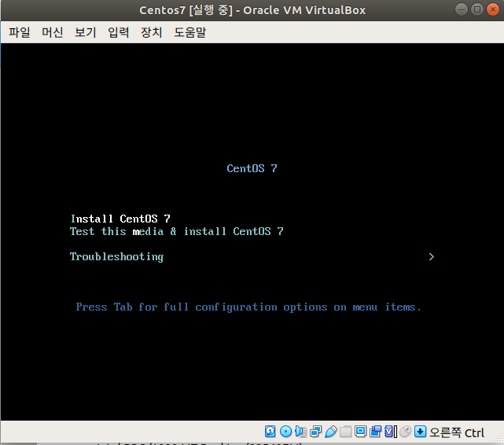Click the shared folders status icon
This screenshot has height=445, width=504.
click(x=345, y=432)
